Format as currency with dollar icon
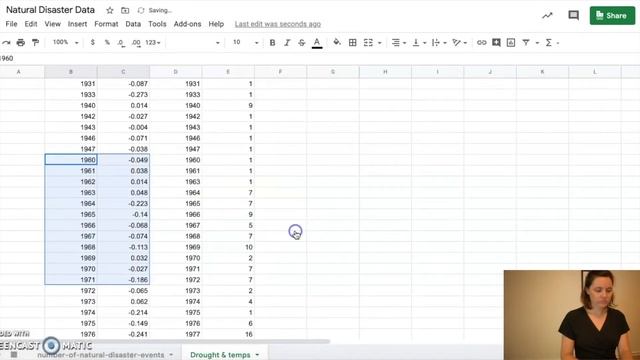Viewport: 640px width, 360px height. [93, 42]
